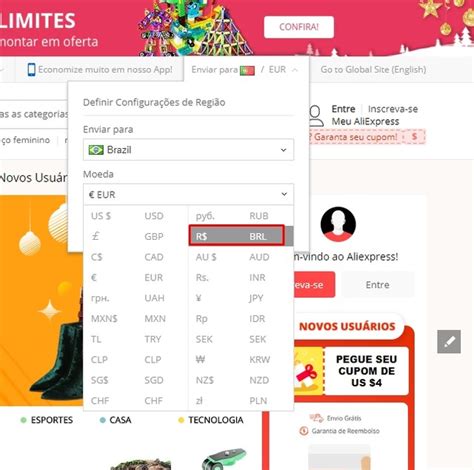Collapse the Enviar para EUR region menu

point(295,70)
